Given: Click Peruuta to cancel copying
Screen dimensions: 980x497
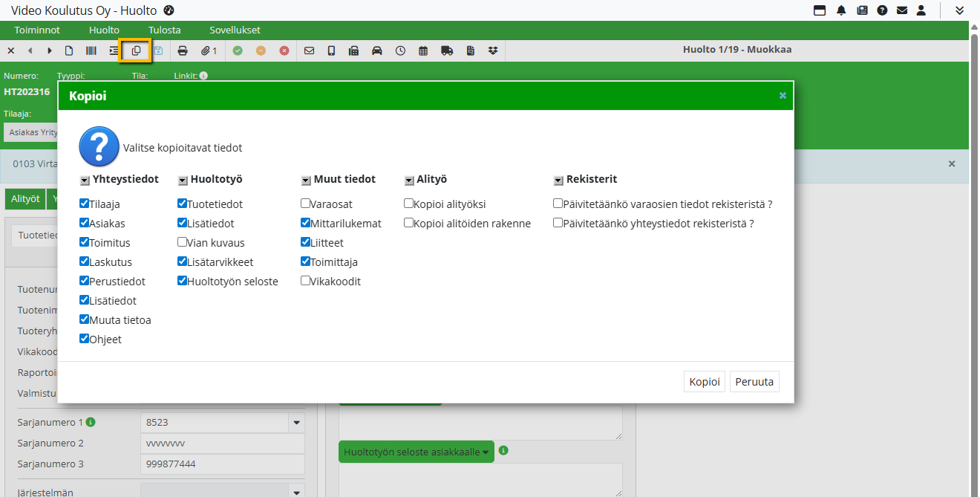Looking at the screenshot, I should click(754, 382).
